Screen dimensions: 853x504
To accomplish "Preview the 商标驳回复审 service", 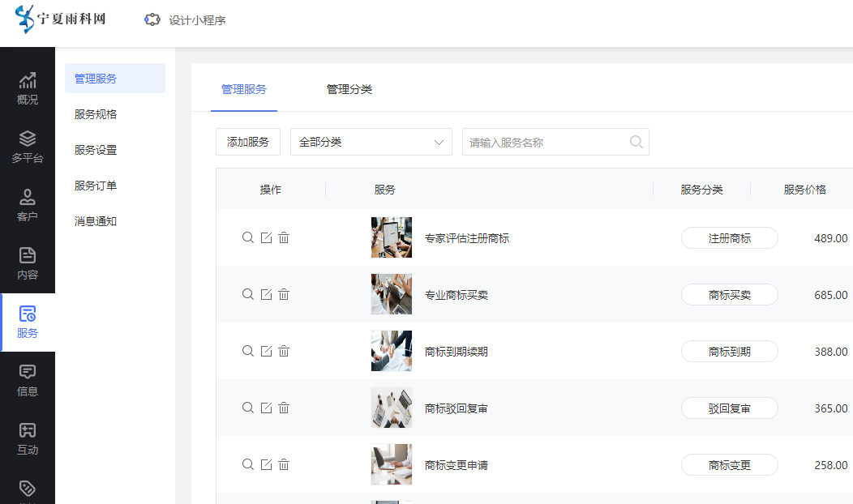I will tap(248, 408).
